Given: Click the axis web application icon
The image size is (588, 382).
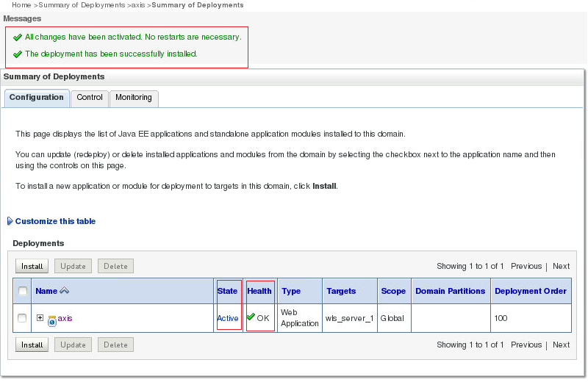Looking at the screenshot, I should [x=52, y=321].
